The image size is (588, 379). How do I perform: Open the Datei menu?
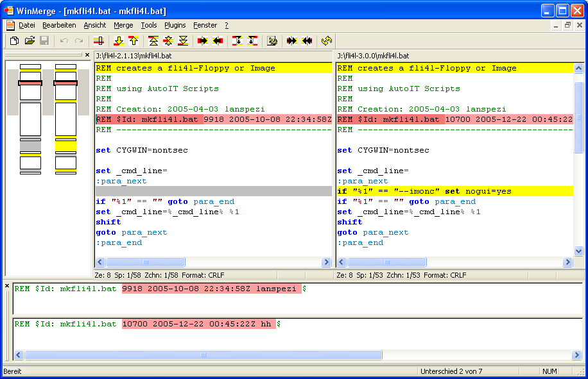pos(27,25)
